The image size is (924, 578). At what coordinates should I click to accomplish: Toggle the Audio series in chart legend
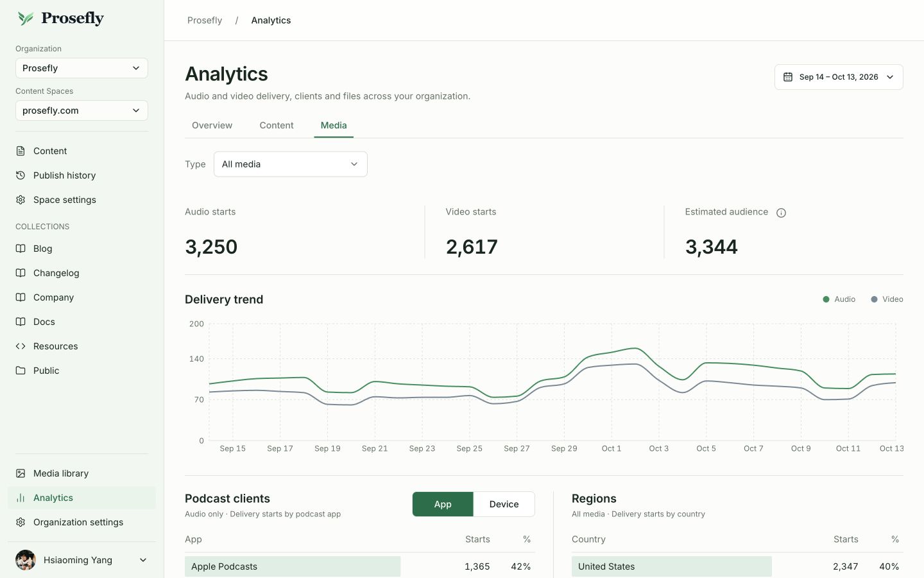coord(839,299)
